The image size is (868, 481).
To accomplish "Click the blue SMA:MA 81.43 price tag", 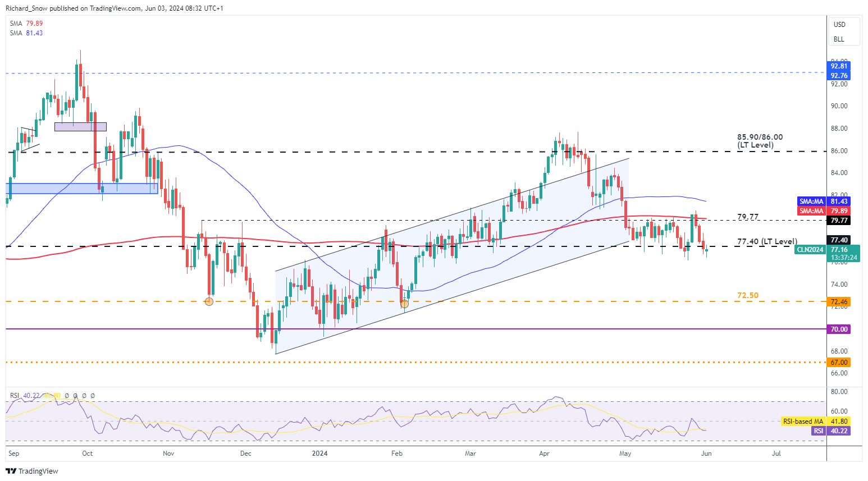I will [823, 201].
